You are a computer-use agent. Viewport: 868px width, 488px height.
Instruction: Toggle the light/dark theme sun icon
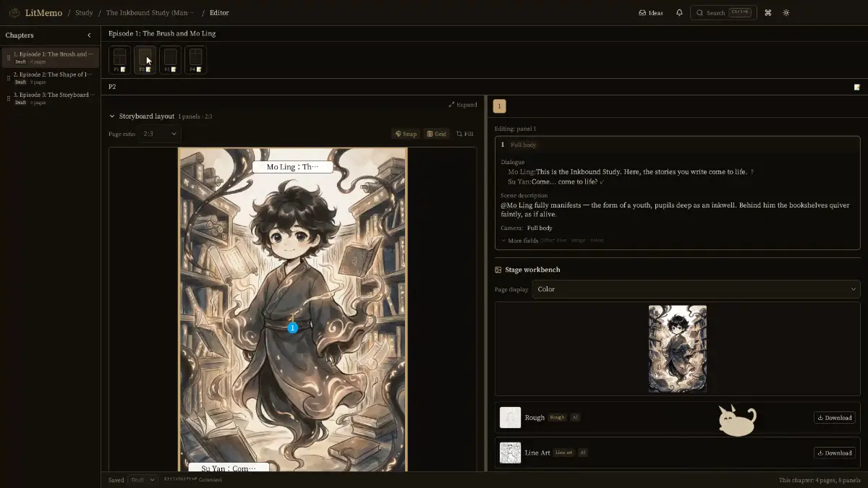(786, 12)
